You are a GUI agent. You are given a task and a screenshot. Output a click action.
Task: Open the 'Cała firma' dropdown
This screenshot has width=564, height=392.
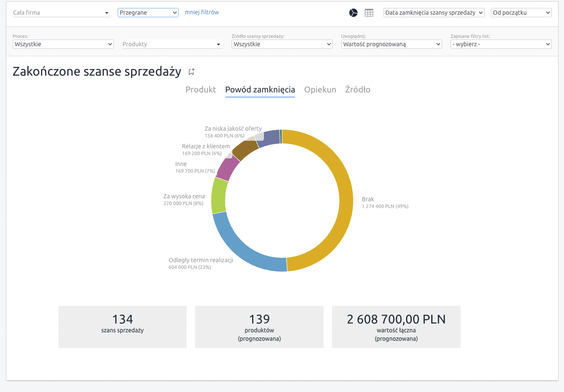pos(61,13)
